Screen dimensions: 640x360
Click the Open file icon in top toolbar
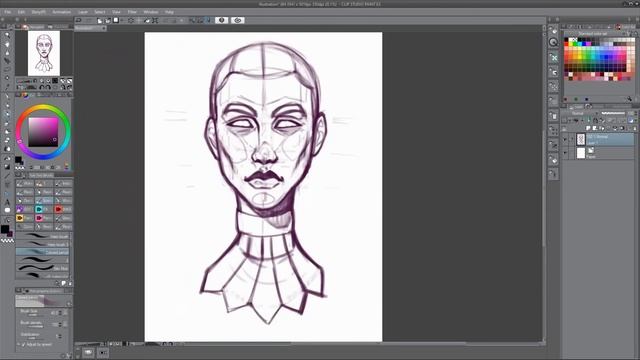click(108, 20)
